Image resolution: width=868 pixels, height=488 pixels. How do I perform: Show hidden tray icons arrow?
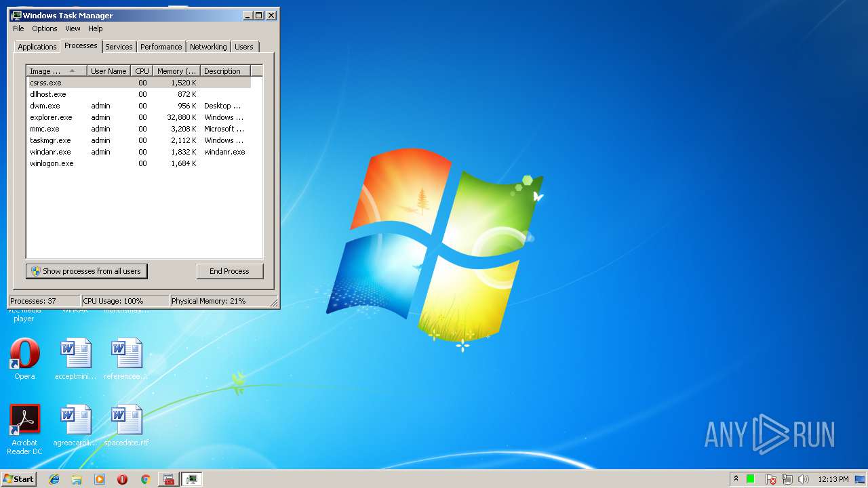pos(736,479)
